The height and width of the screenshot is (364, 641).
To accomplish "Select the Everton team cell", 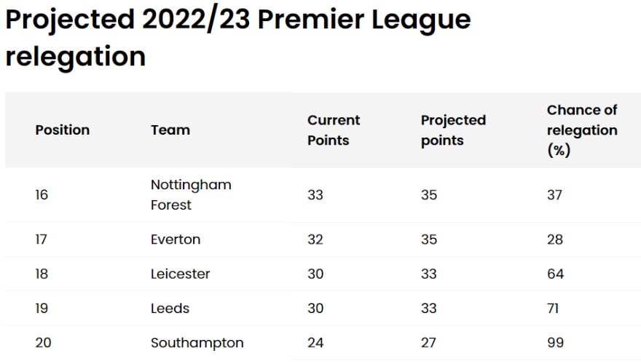I will coord(176,240).
